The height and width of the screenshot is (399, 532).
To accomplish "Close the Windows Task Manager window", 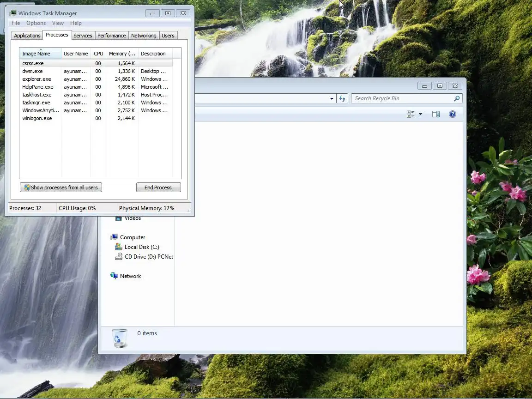I will click(x=183, y=13).
